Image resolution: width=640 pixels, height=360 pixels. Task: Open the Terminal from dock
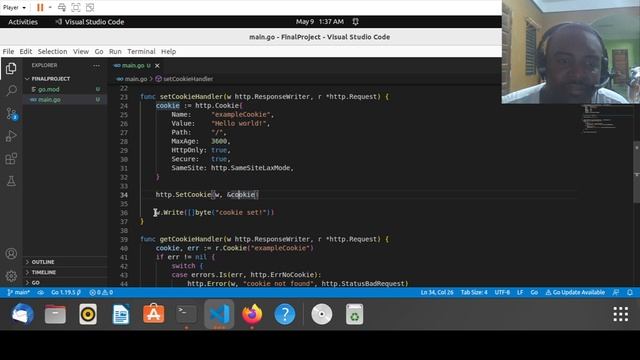coord(187,314)
